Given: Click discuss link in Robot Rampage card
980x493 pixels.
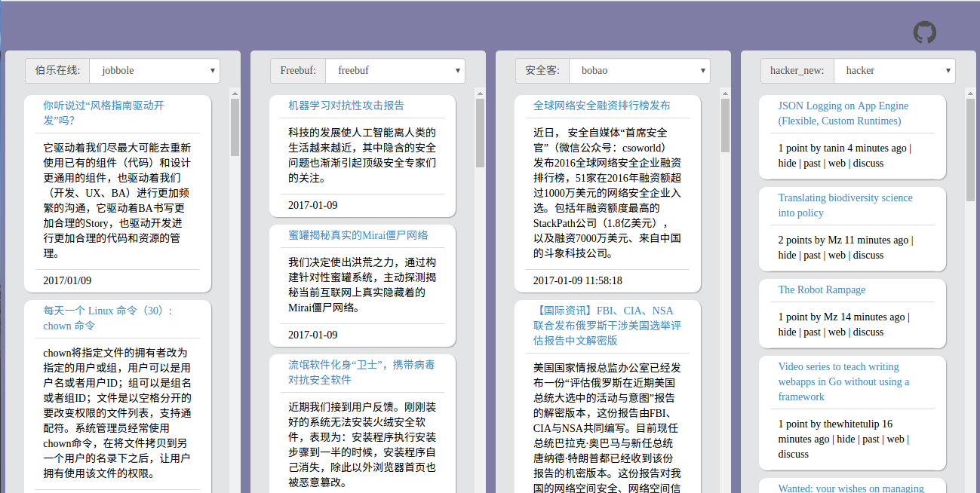Looking at the screenshot, I should [868, 332].
